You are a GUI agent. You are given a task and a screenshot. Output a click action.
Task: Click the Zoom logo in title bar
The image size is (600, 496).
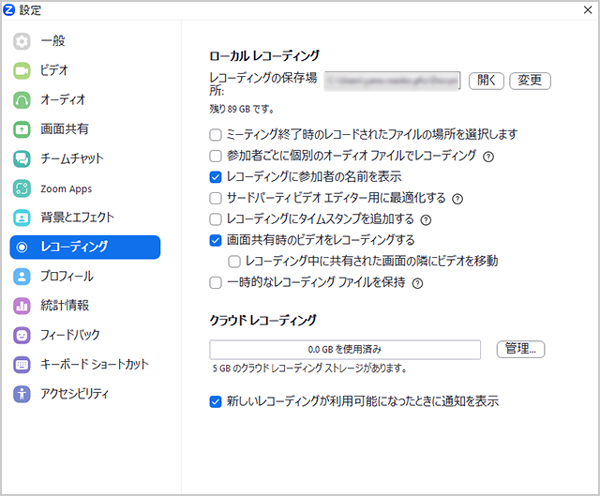[9, 10]
